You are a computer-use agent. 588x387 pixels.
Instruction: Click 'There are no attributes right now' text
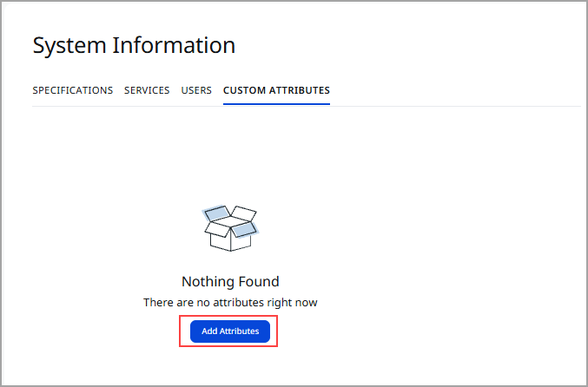point(230,302)
